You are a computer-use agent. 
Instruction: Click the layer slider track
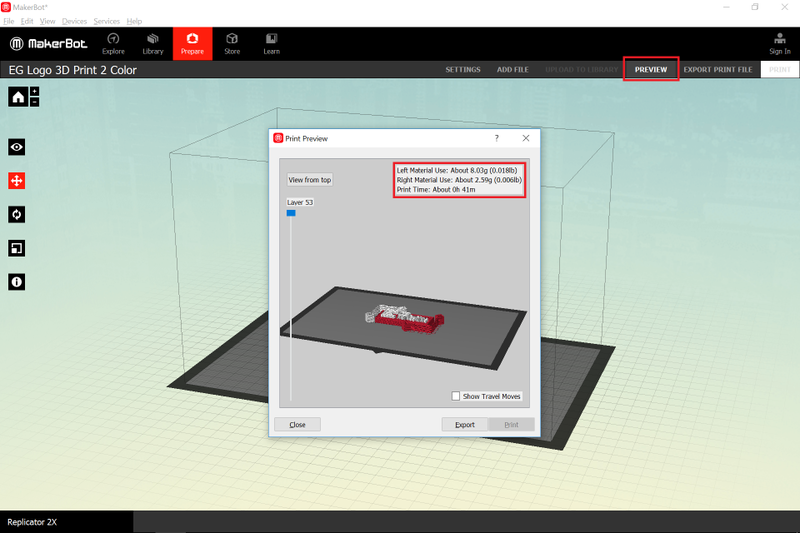(291, 309)
